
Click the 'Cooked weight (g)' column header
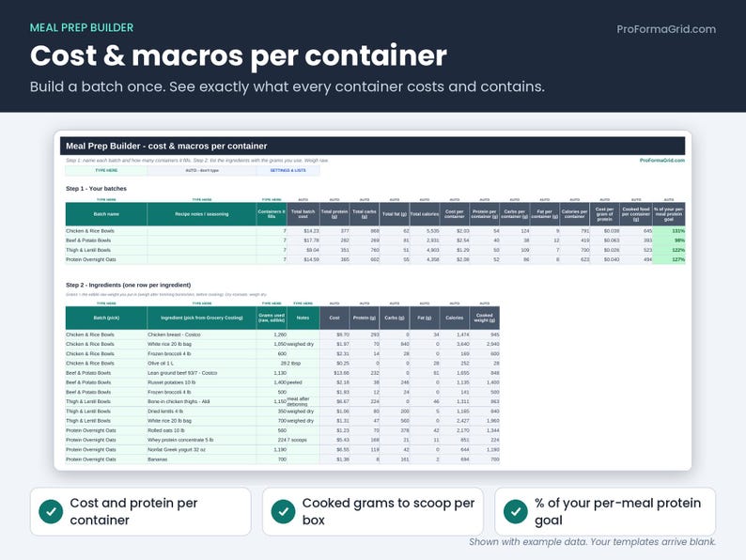(484, 318)
